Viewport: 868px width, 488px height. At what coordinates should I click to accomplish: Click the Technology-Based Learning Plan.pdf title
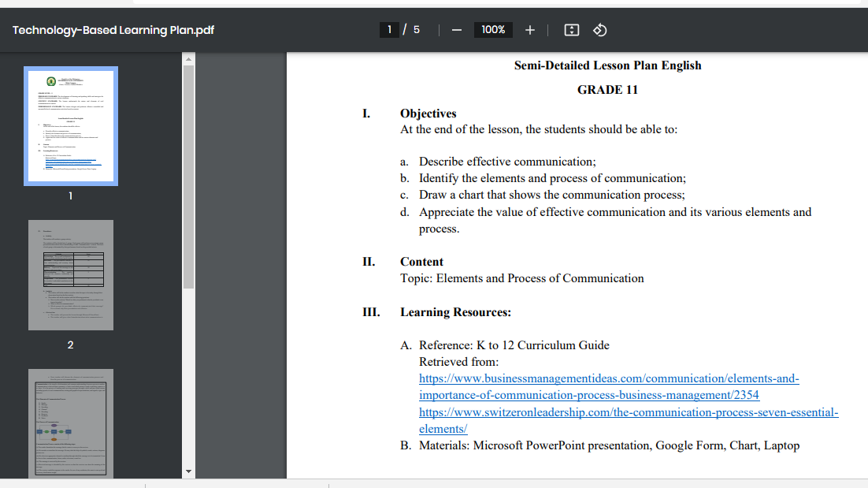[113, 30]
